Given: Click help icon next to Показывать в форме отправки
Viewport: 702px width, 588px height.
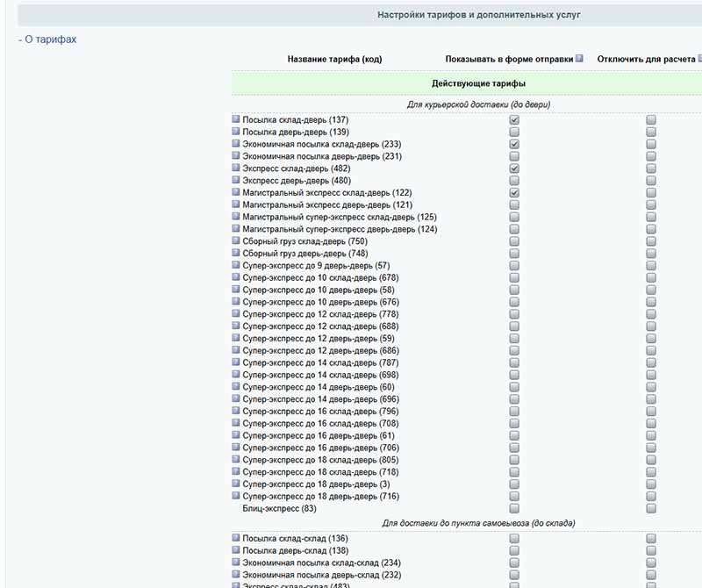Looking at the screenshot, I should click(x=579, y=59).
